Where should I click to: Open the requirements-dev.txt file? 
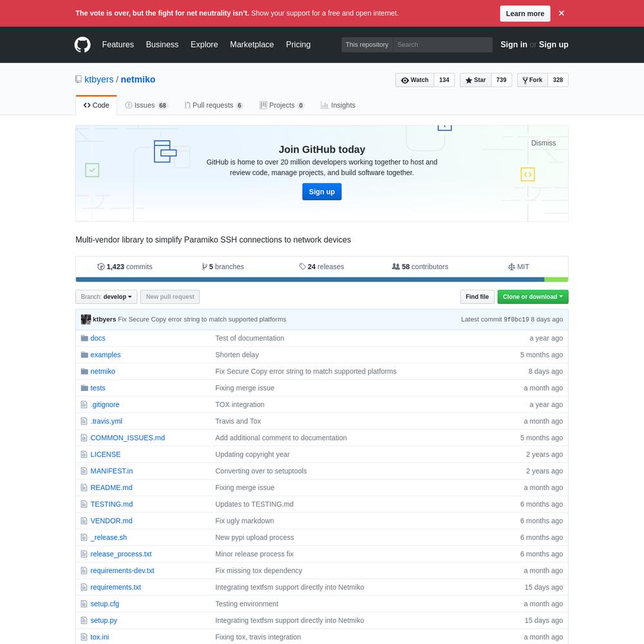click(x=122, y=571)
